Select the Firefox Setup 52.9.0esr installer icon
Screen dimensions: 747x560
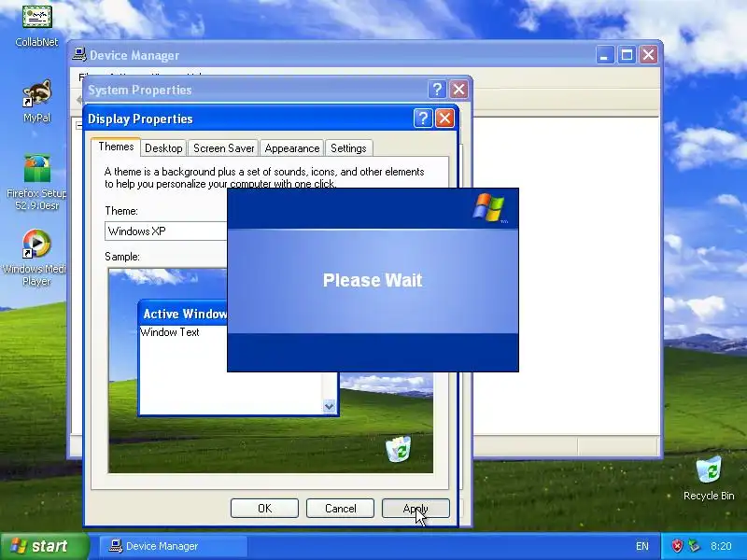[36, 182]
